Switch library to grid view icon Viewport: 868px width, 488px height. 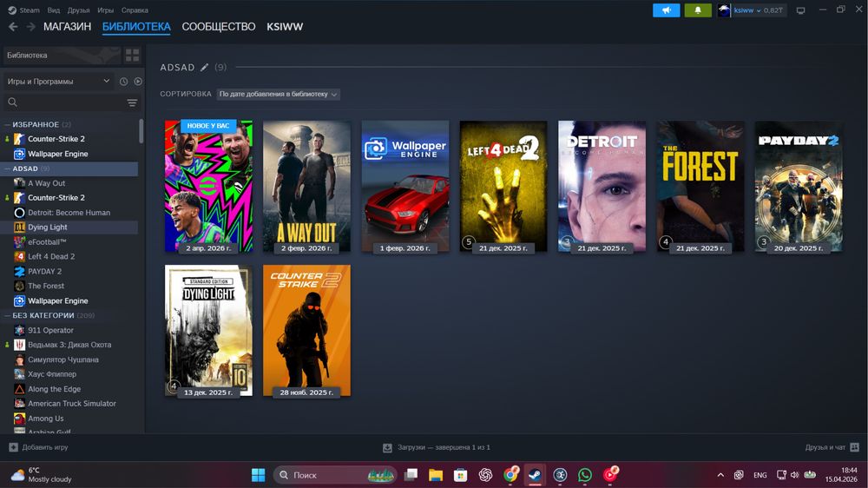point(132,55)
